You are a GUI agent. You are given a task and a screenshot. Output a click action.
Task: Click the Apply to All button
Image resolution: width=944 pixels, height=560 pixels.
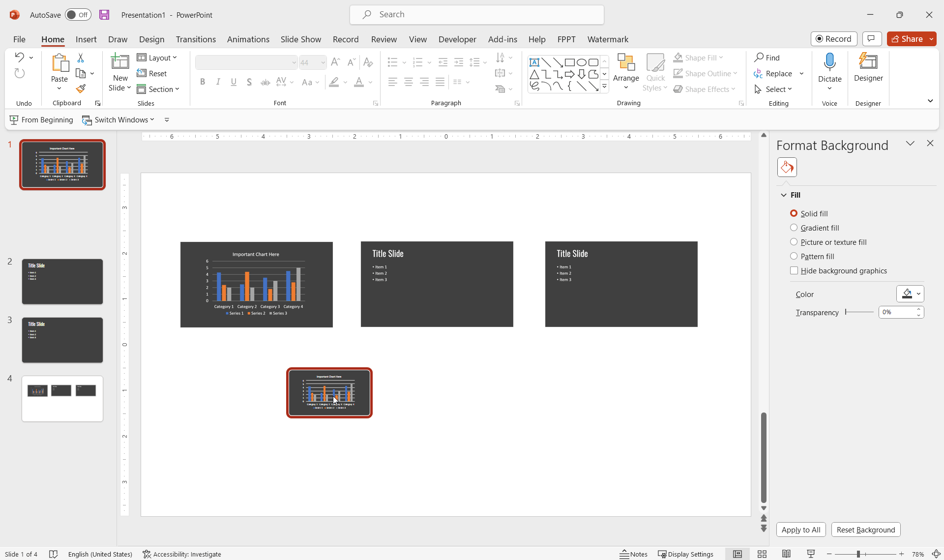pos(800,530)
